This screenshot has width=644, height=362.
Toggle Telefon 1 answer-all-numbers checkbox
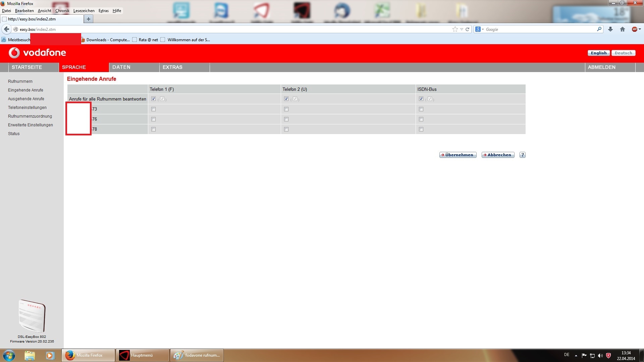(153, 99)
